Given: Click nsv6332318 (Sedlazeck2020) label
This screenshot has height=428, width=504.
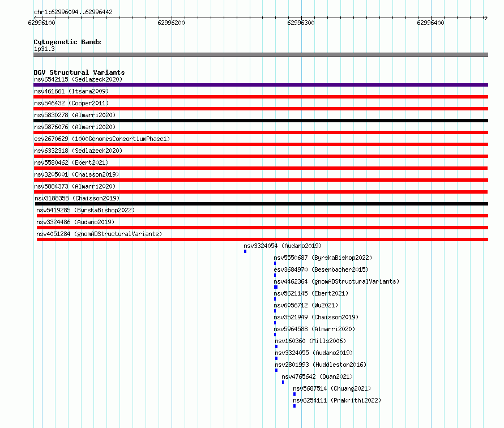Looking at the screenshot, I should tap(78, 151).
